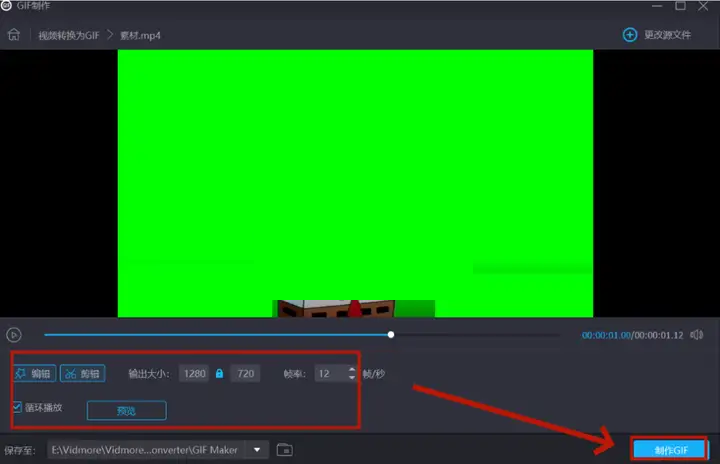This screenshot has height=464, width=720.
Task: Click the 制作GIF button
Action: (x=670, y=450)
